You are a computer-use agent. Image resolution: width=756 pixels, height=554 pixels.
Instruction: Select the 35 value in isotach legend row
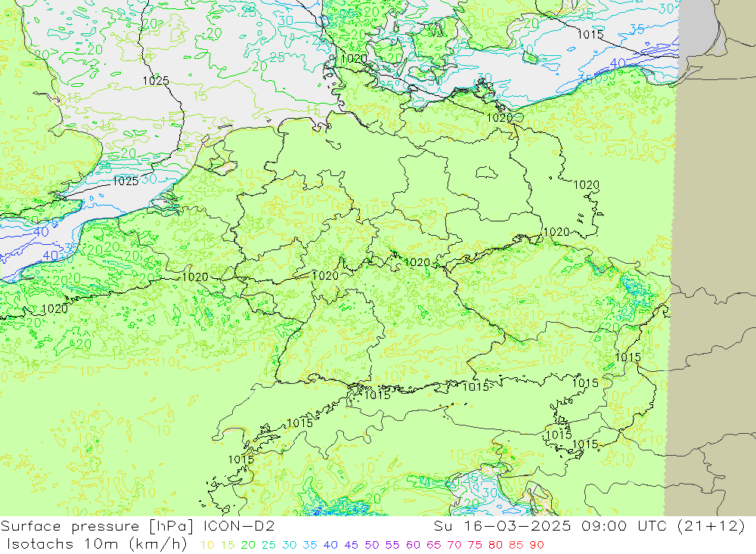click(x=309, y=545)
